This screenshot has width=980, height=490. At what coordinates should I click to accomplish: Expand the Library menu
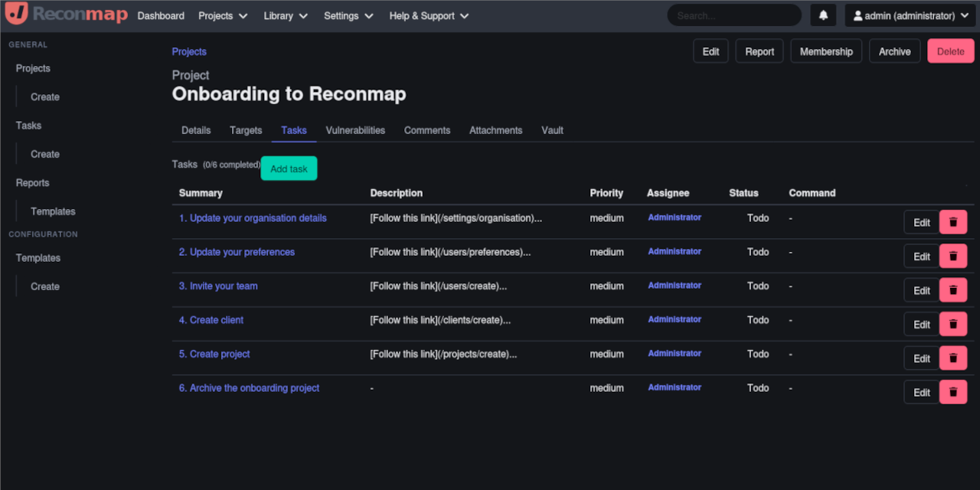pyautogui.click(x=286, y=15)
